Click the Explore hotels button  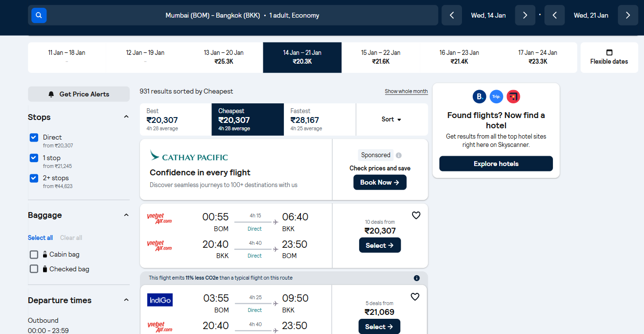[x=496, y=164]
